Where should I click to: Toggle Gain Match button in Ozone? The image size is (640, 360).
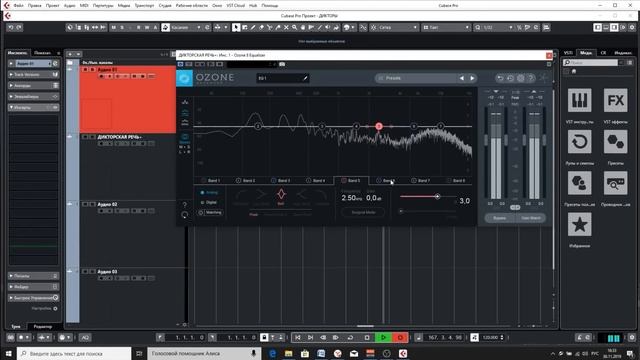pos(531,218)
